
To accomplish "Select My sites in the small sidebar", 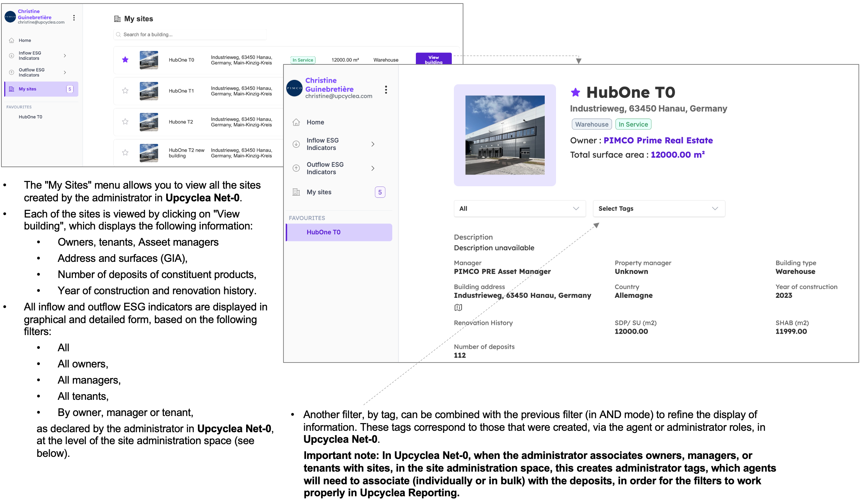I will coord(41,89).
